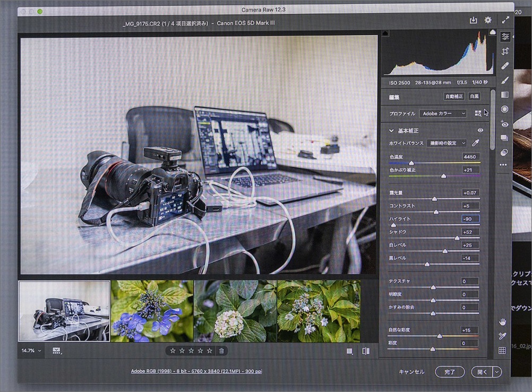This screenshot has height=392, width=532.
Task: Click the save image download icon
Action: tap(473, 20)
